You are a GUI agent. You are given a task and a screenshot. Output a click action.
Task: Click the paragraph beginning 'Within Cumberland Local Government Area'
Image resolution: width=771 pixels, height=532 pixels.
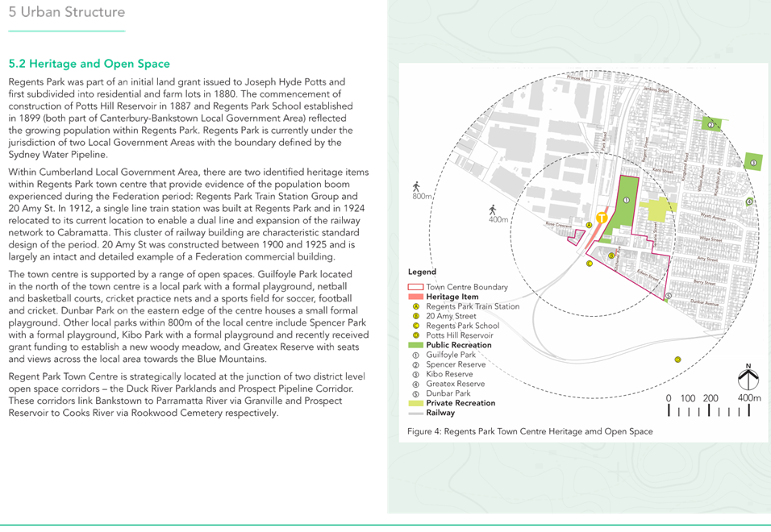(x=189, y=214)
